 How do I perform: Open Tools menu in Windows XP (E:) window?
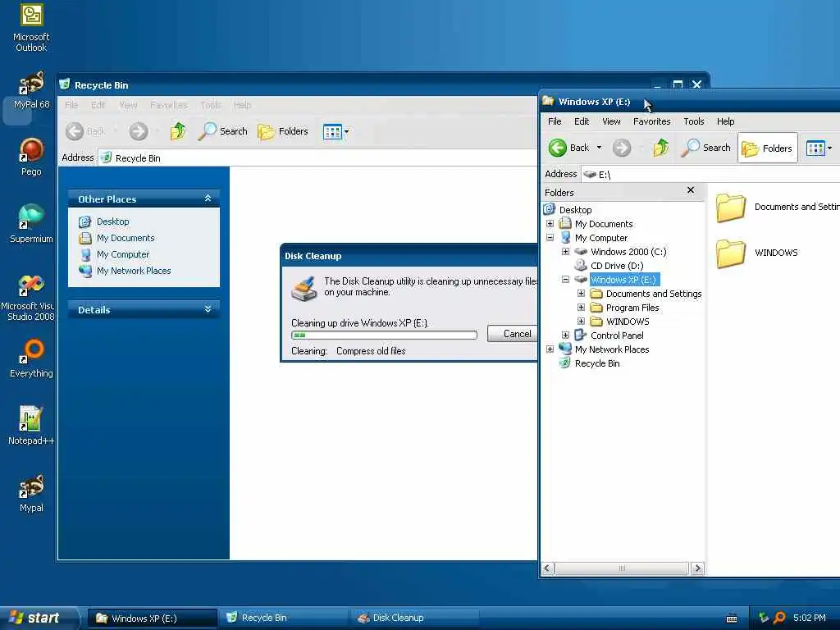694,121
